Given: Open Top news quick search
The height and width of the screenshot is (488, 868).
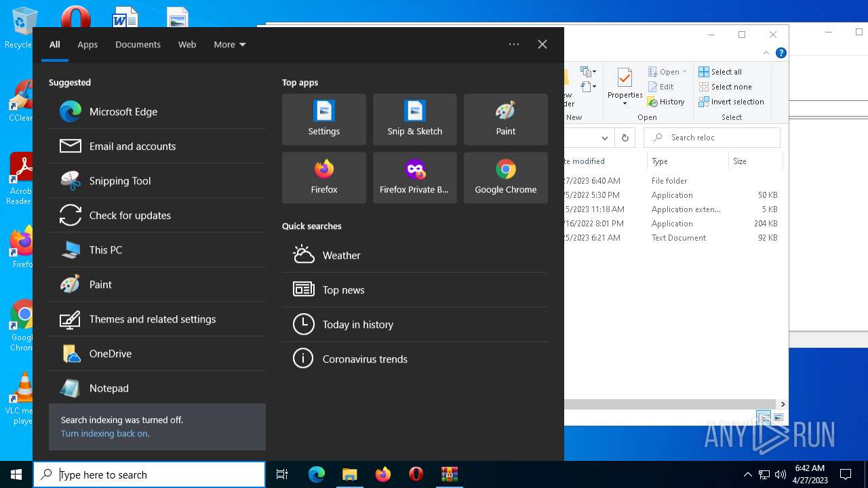Looking at the screenshot, I should (x=415, y=290).
